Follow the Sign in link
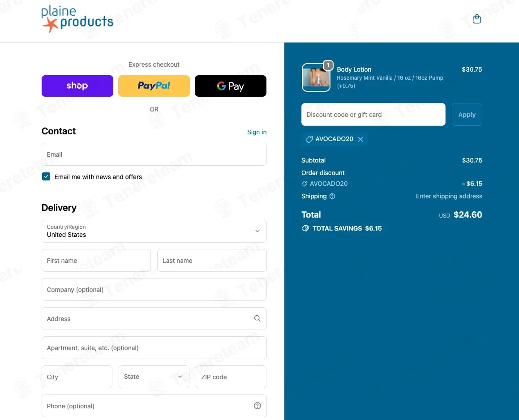Screen dimensions: 519x420 pyautogui.click(x=257, y=132)
